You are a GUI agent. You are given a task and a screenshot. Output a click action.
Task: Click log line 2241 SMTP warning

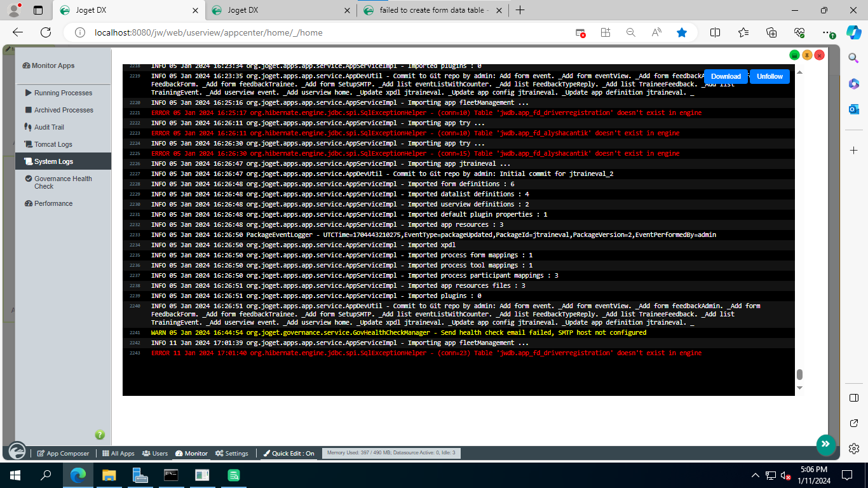click(398, 332)
